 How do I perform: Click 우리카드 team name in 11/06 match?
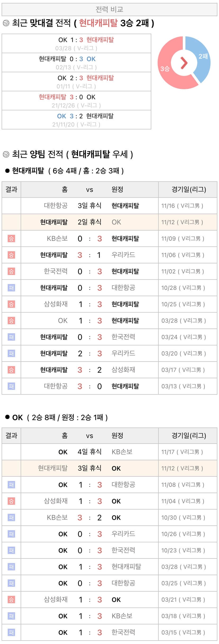tap(123, 255)
